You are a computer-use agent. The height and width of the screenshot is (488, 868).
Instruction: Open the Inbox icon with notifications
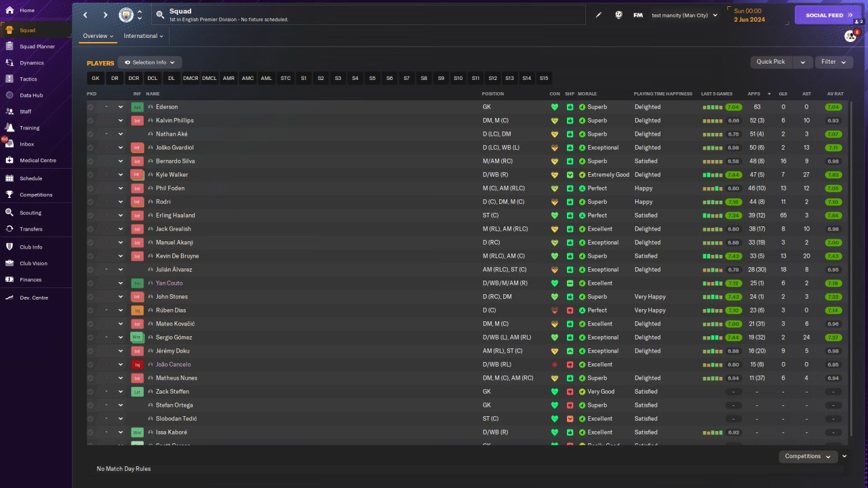(x=9, y=144)
